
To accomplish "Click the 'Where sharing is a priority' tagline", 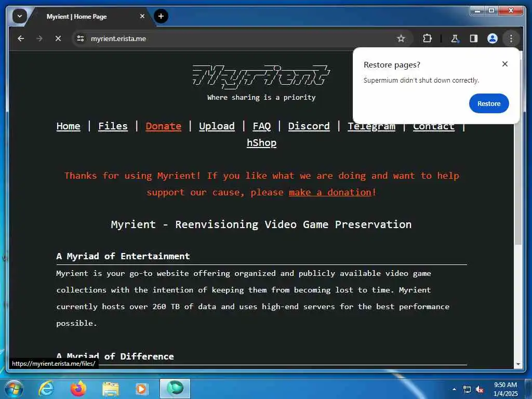I will 261,97.
